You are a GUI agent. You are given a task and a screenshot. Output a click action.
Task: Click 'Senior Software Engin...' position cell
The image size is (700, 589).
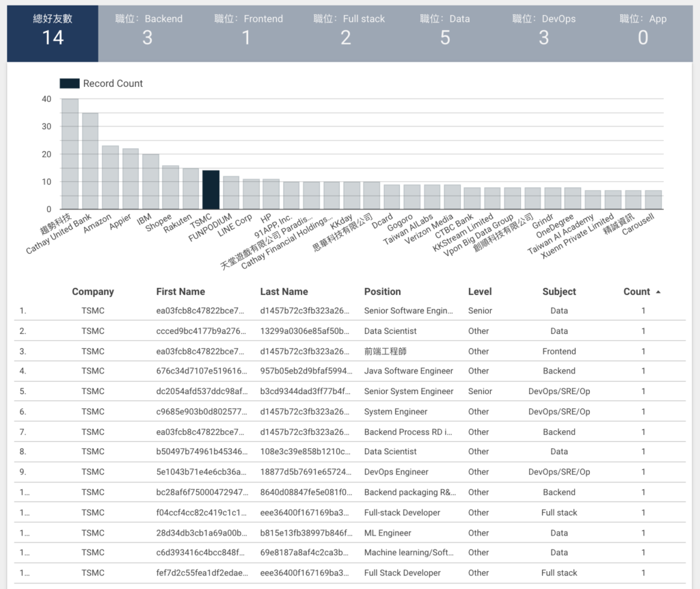[409, 311]
